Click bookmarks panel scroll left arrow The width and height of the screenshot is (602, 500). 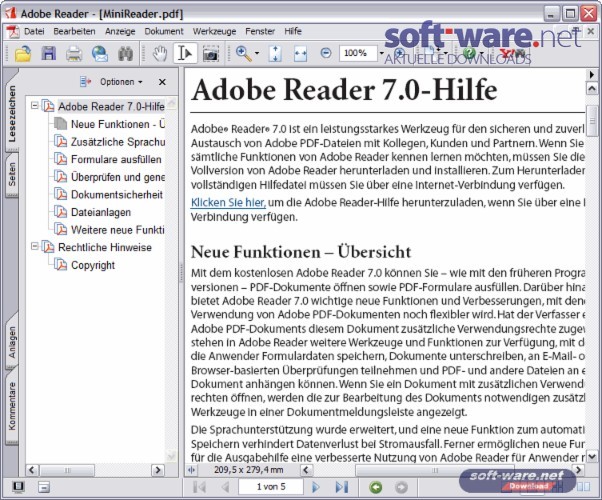[32, 470]
